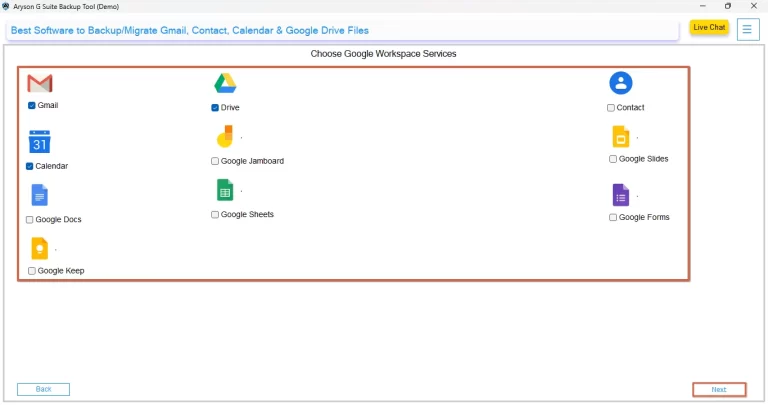The image size is (768, 405).
Task: Enable the Contact checkbox
Action: tap(611, 108)
